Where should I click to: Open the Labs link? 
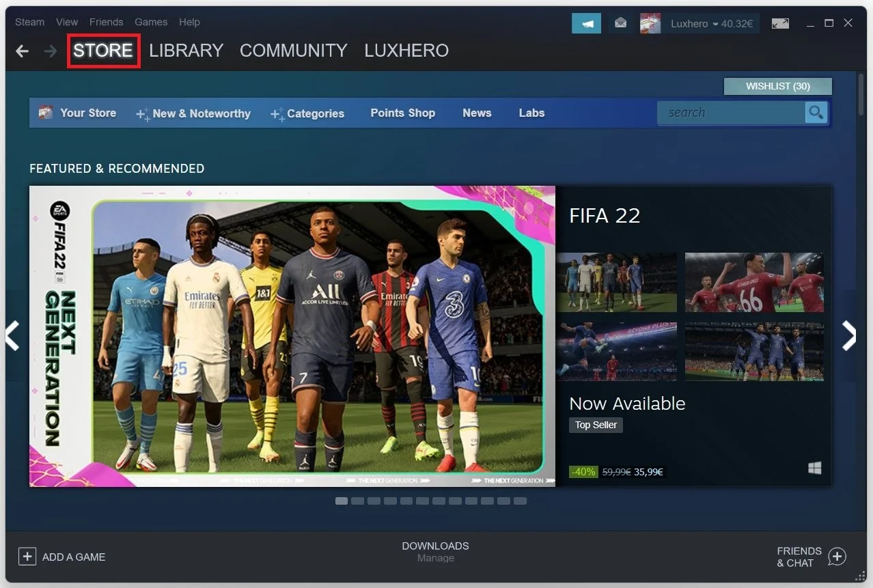pyautogui.click(x=531, y=113)
